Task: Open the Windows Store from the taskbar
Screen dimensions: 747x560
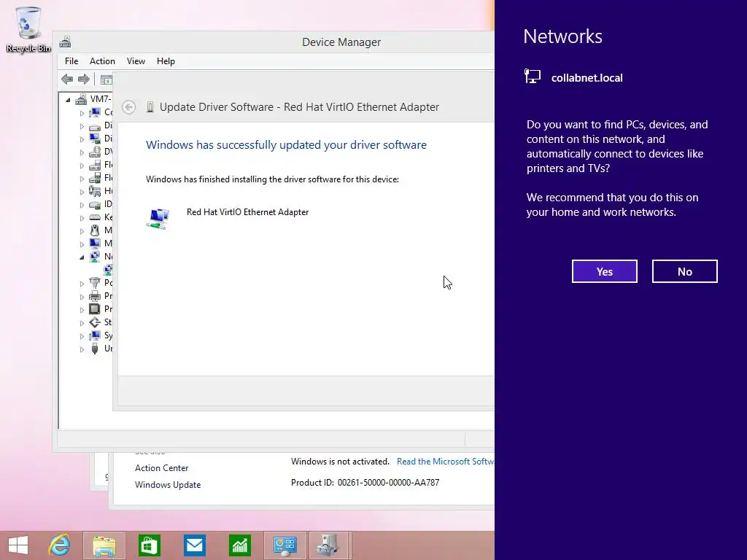Action: 149,545
